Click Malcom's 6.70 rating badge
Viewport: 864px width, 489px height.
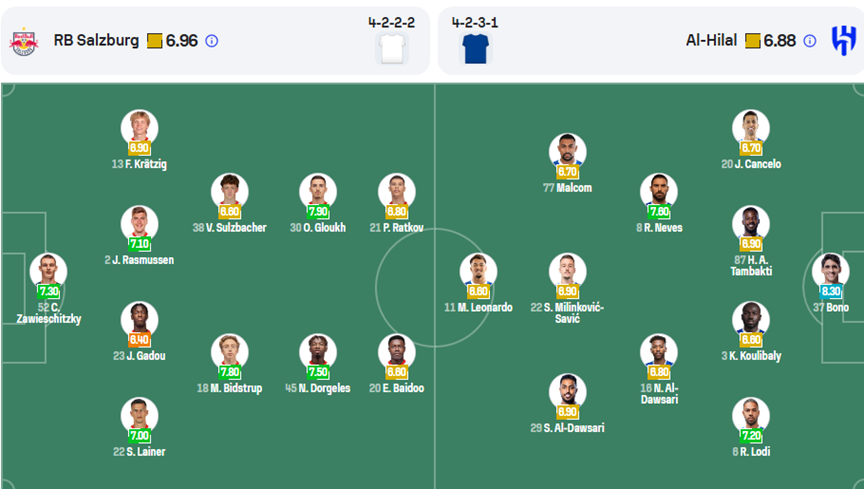click(x=567, y=171)
